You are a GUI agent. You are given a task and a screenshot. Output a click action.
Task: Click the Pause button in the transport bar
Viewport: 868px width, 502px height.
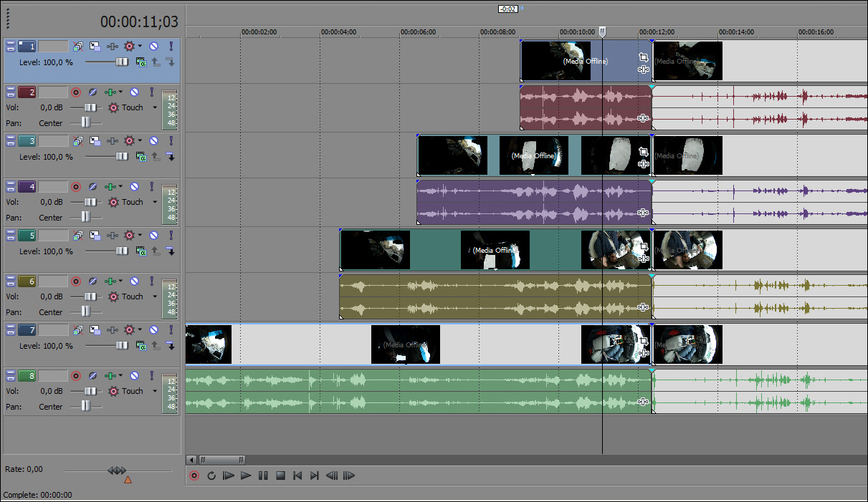click(x=263, y=476)
